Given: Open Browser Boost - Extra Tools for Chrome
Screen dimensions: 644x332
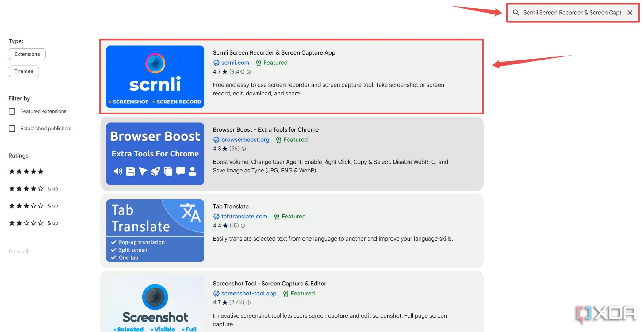Looking at the screenshot, I should pos(266,130).
